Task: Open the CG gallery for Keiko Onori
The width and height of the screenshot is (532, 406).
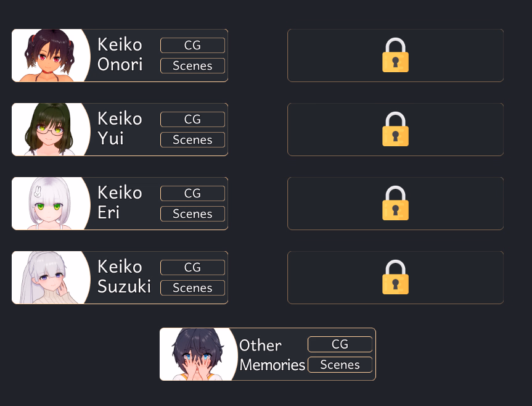Action: tap(192, 45)
